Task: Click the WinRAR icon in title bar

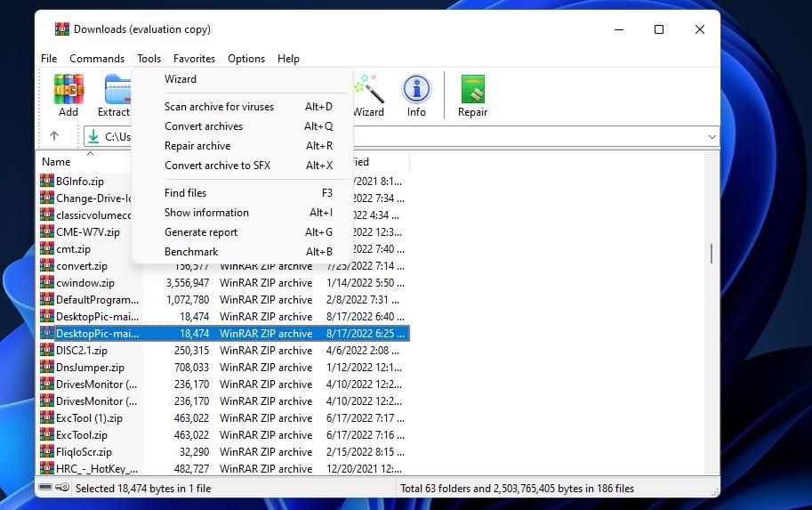Action: point(62,29)
